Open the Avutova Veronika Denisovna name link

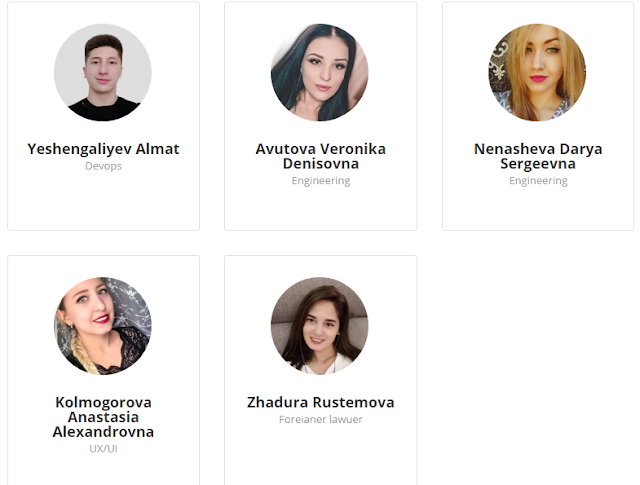click(321, 156)
